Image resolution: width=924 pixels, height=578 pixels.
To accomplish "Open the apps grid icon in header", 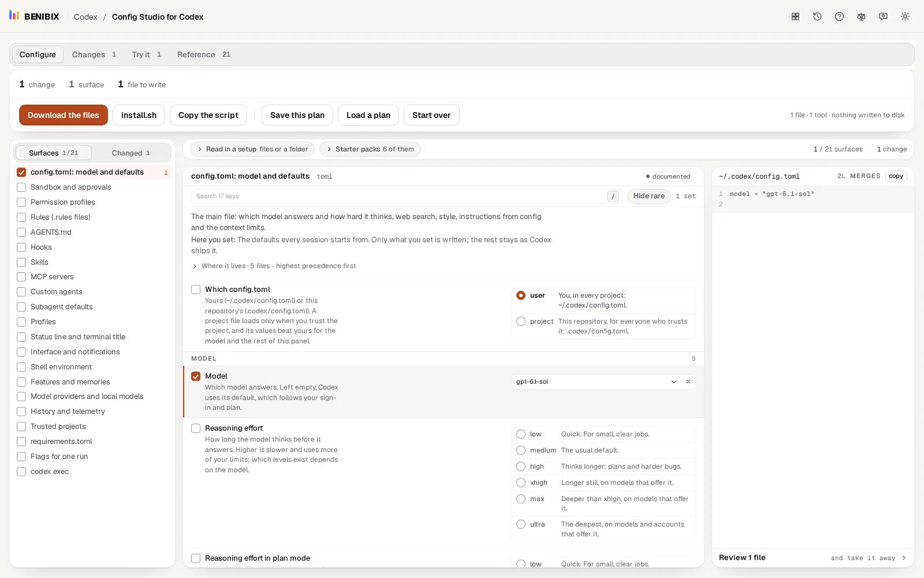I will 795,17.
